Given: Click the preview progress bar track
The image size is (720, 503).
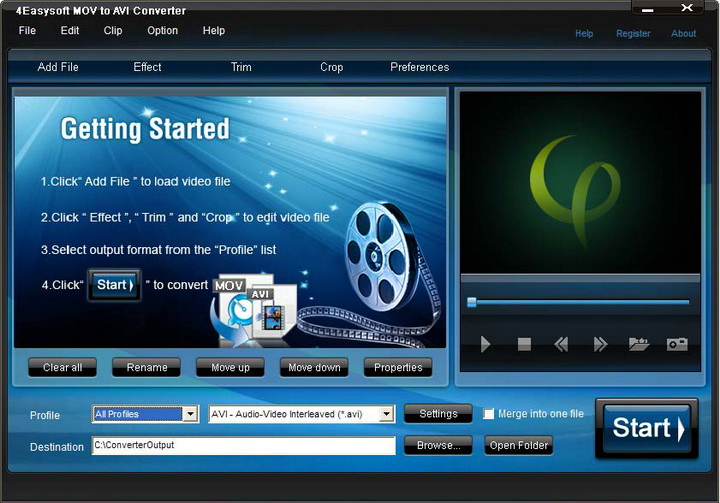Looking at the screenshot, I should (x=582, y=302).
